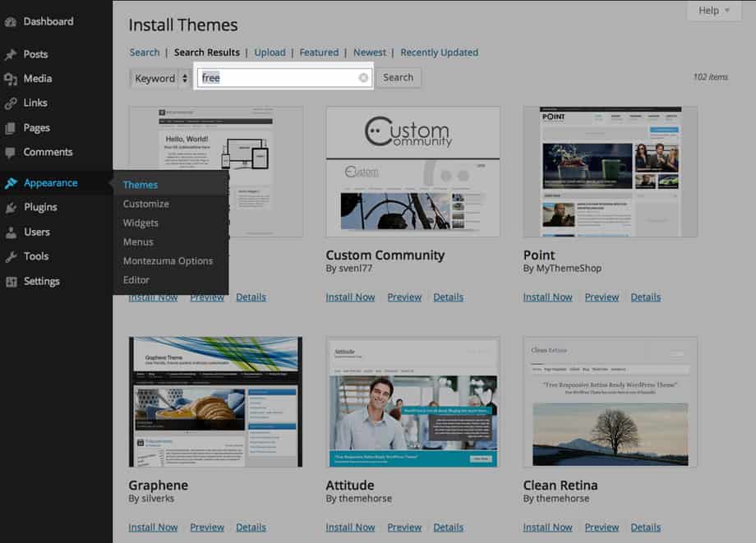Image resolution: width=756 pixels, height=543 pixels.
Task: View Details for the Graphene theme
Action: (x=251, y=527)
